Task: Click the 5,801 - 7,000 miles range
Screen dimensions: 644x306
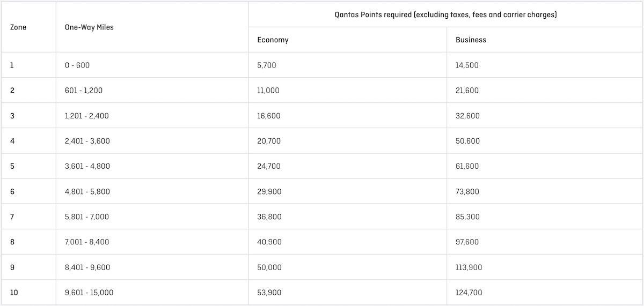Action: pos(86,217)
